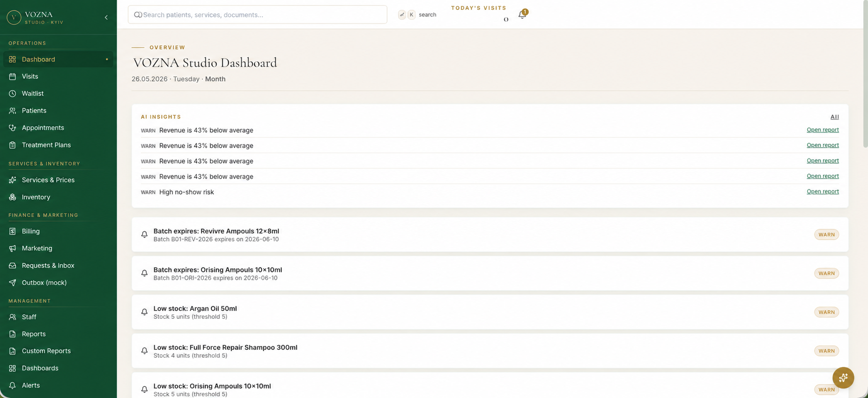Click the Billing receipt icon

point(12,231)
